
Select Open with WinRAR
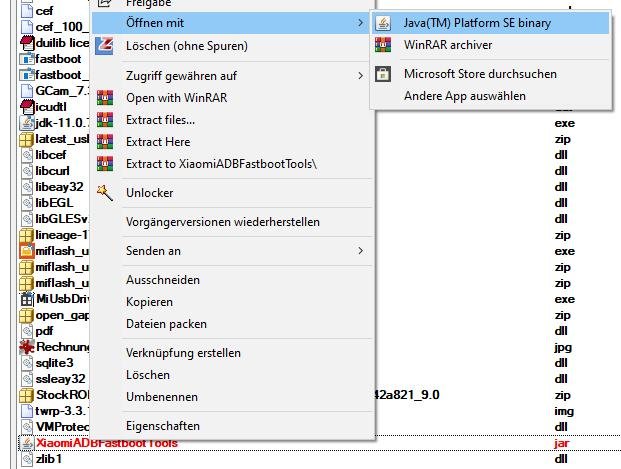click(x=233, y=98)
